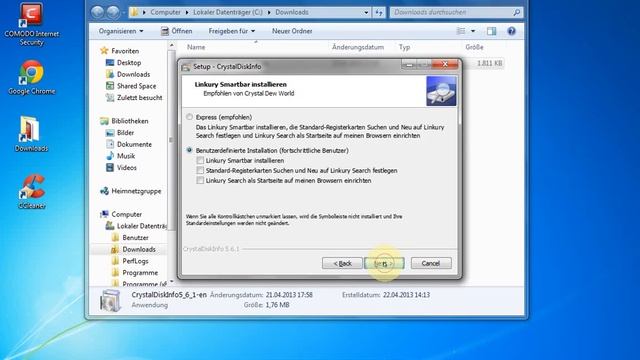The width and height of the screenshot is (640, 360).
Task: Click the Heimnetzgruppe icon
Action: (x=104, y=191)
